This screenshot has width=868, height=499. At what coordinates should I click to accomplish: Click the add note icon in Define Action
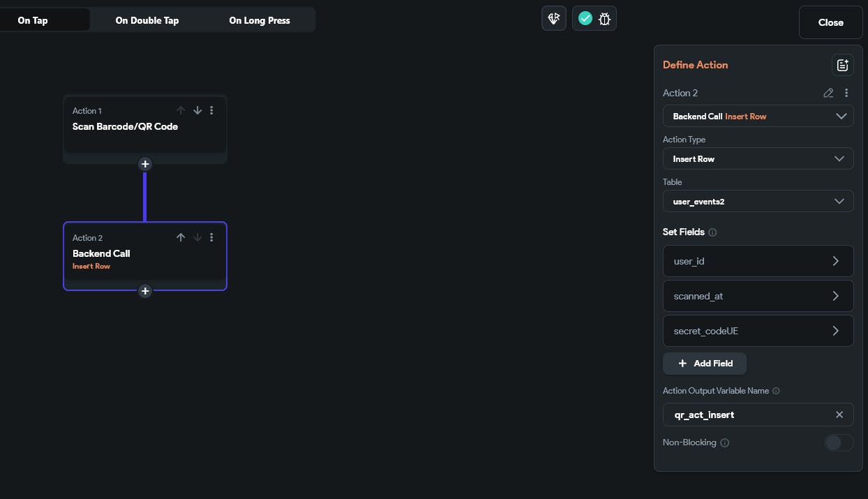point(842,65)
